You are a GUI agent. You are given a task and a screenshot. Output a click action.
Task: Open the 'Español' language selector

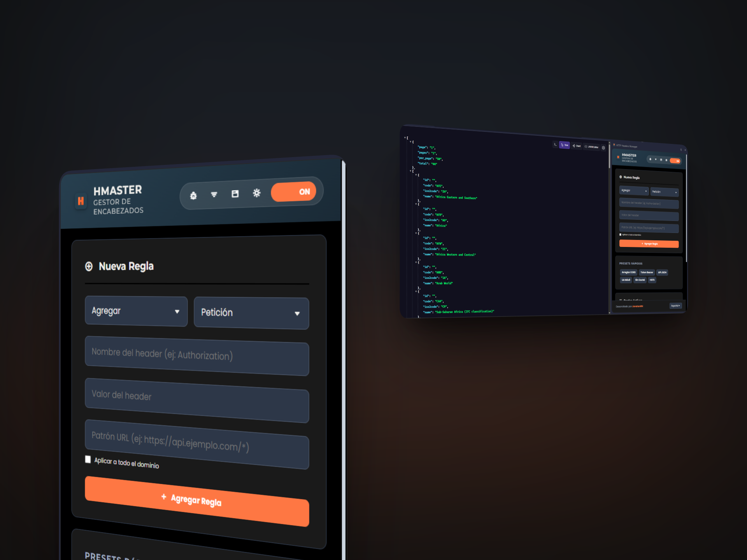pos(676,305)
